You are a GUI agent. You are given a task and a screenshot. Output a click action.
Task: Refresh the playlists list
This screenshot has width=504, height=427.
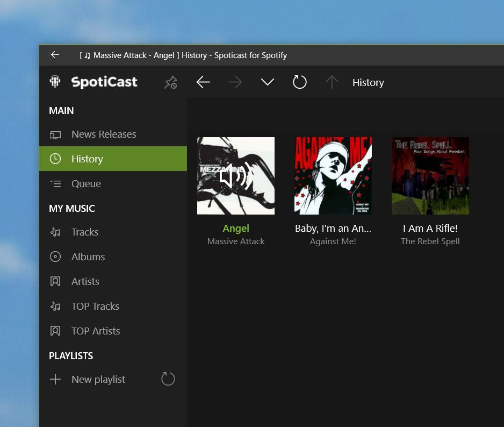click(x=168, y=379)
